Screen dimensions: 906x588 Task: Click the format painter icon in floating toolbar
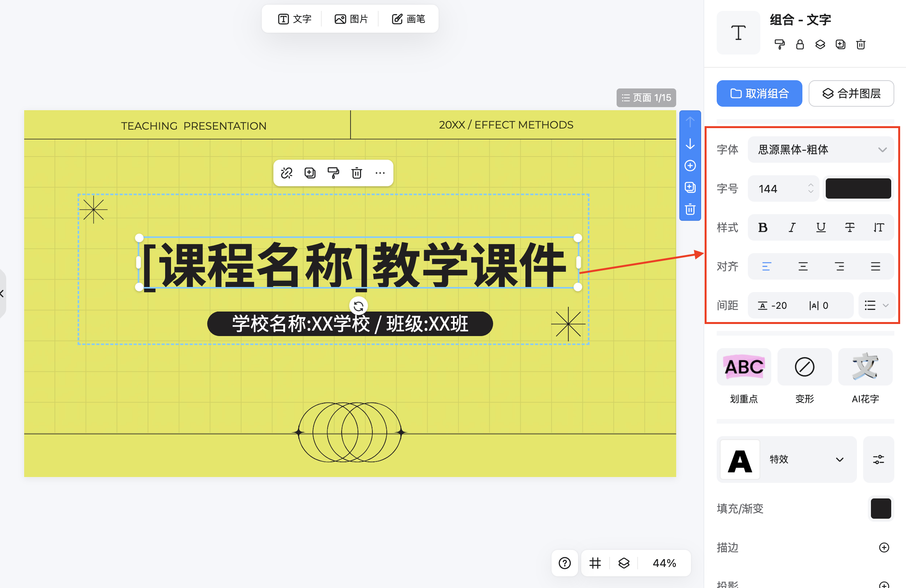click(333, 173)
